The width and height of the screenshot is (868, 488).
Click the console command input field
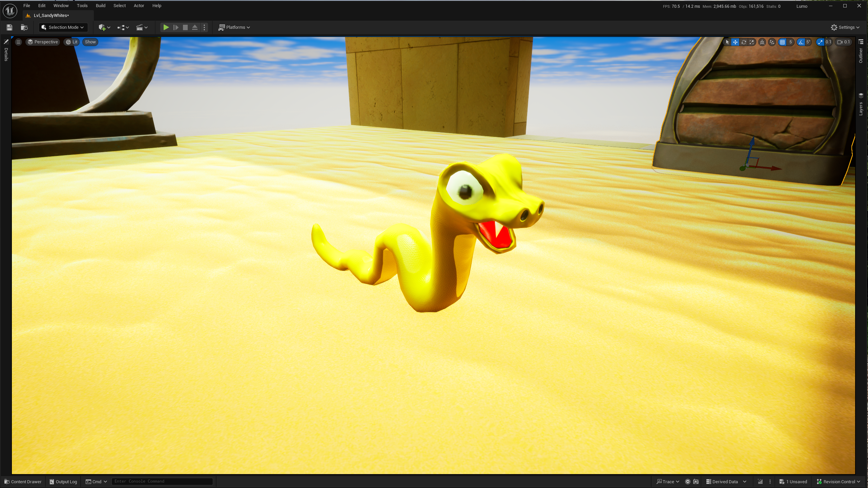(162, 481)
